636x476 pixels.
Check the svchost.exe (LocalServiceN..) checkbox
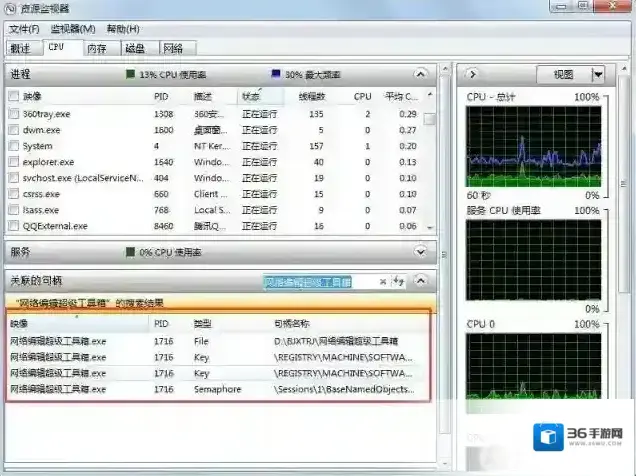coord(14,178)
